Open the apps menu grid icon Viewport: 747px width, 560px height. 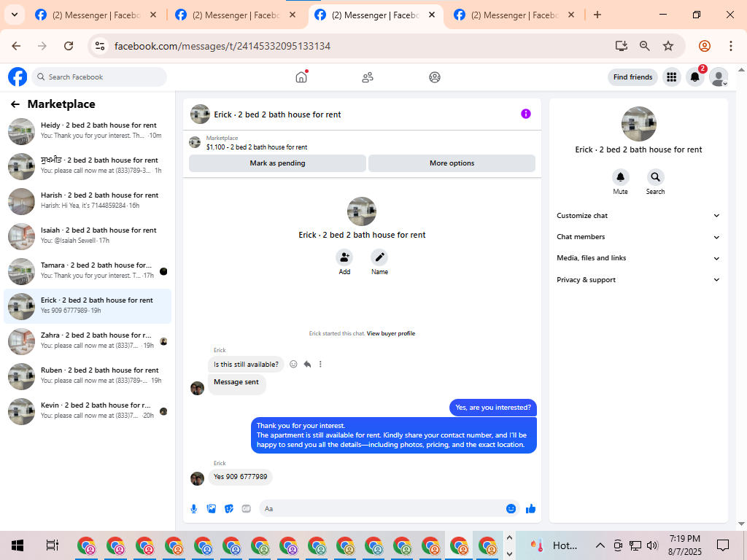[x=672, y=77]
